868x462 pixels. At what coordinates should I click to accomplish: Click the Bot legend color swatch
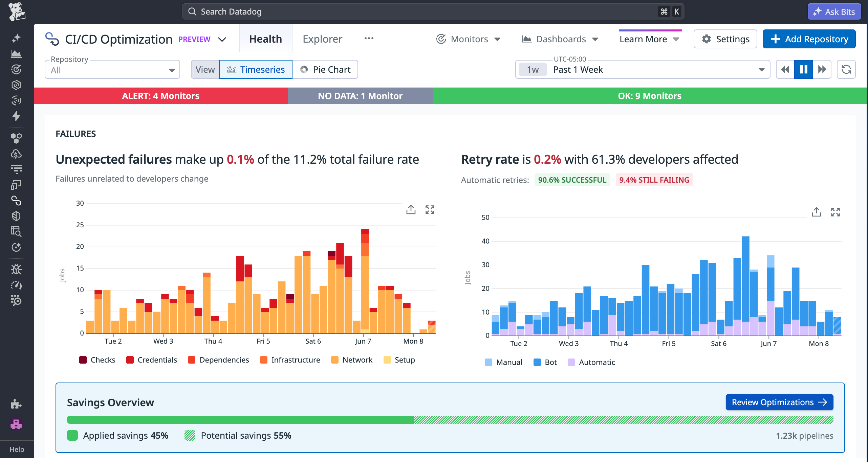click(537, 362)
